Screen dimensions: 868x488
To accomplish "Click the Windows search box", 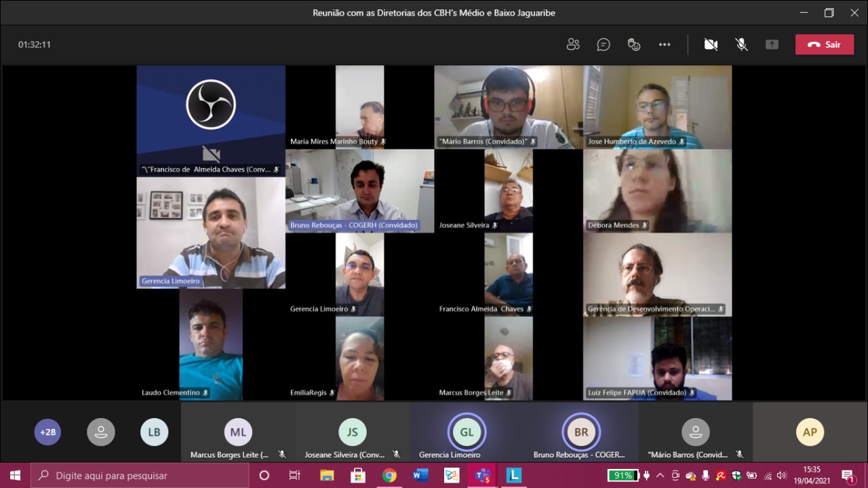I will (140, 475).
